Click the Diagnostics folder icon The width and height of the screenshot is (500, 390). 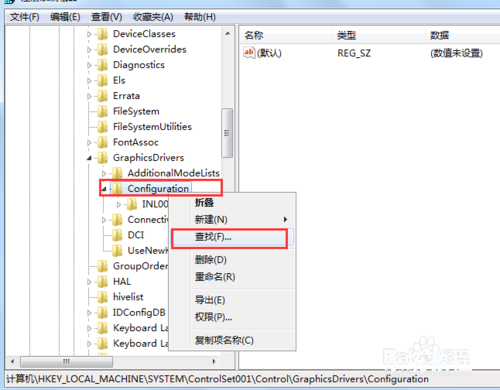pos(103,65)
